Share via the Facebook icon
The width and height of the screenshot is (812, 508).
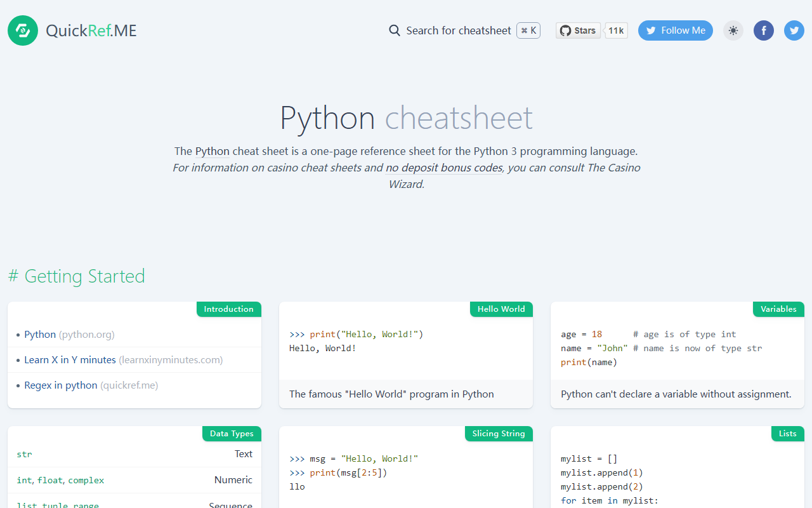click(x=764, y=30)
